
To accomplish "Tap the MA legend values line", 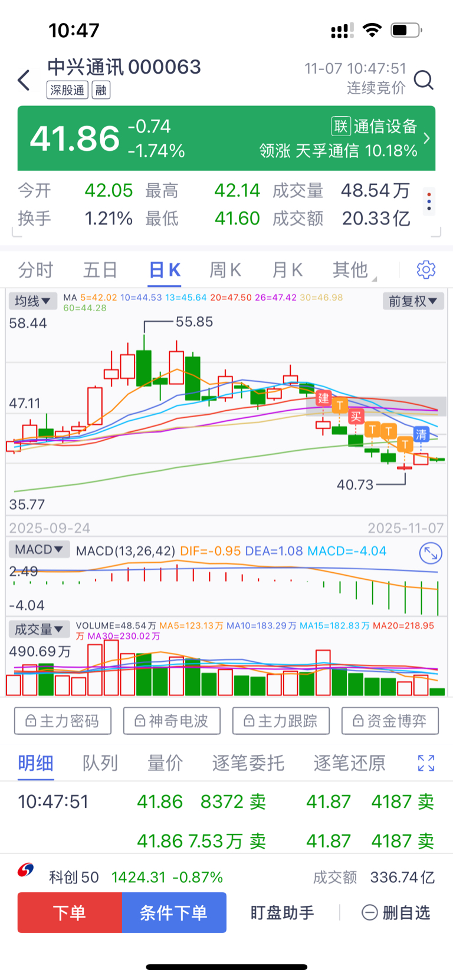I will pyautogui.click(x=203, y=302).
